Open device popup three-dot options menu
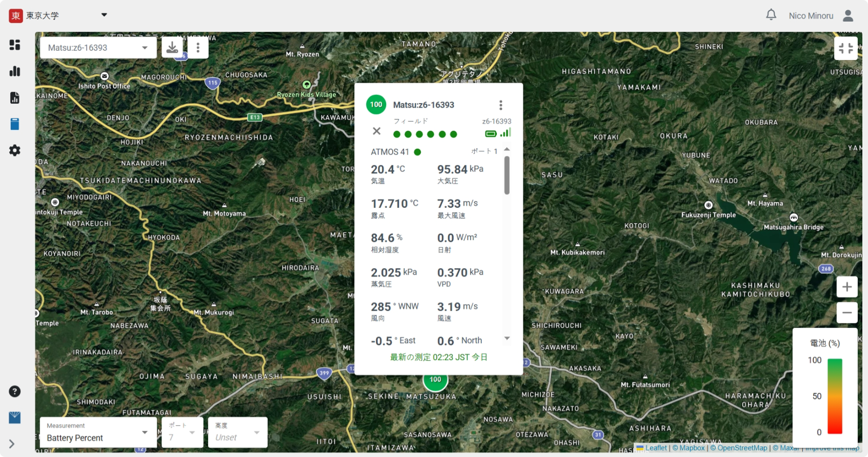868x457 pixels. [x=501, y=105]
